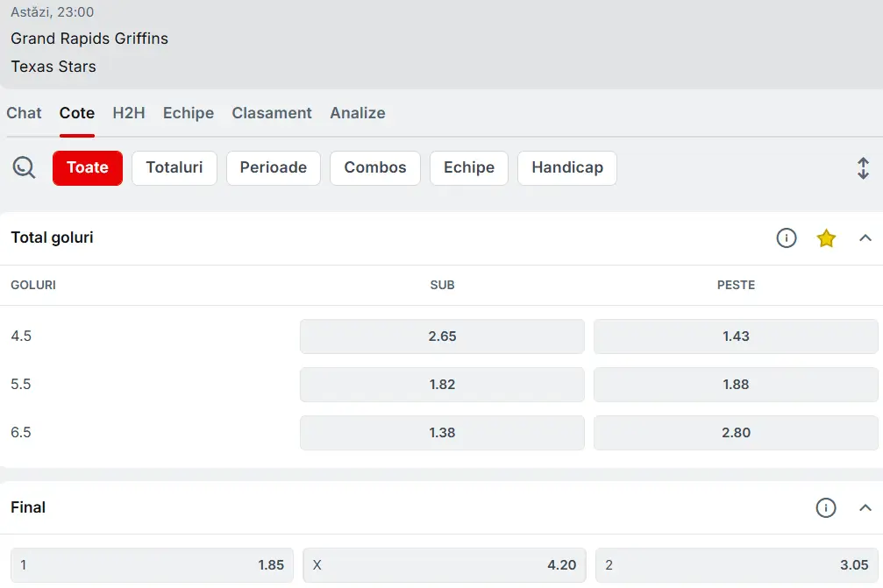Switch to the Chat tab
The height and width of the screenshot is (588, 883).
point(24,113)
